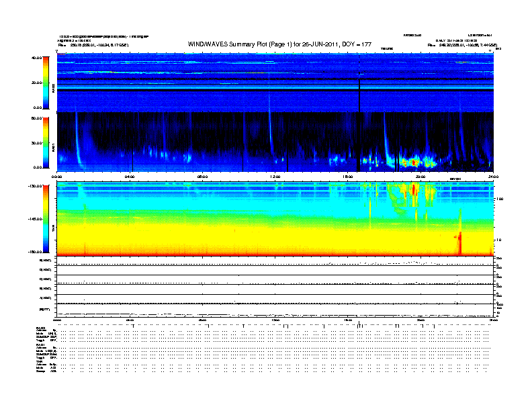This screenshot has width=532, height=411.
Task: Click the 100 label on TNR right axis
Action: coord(500,199)
